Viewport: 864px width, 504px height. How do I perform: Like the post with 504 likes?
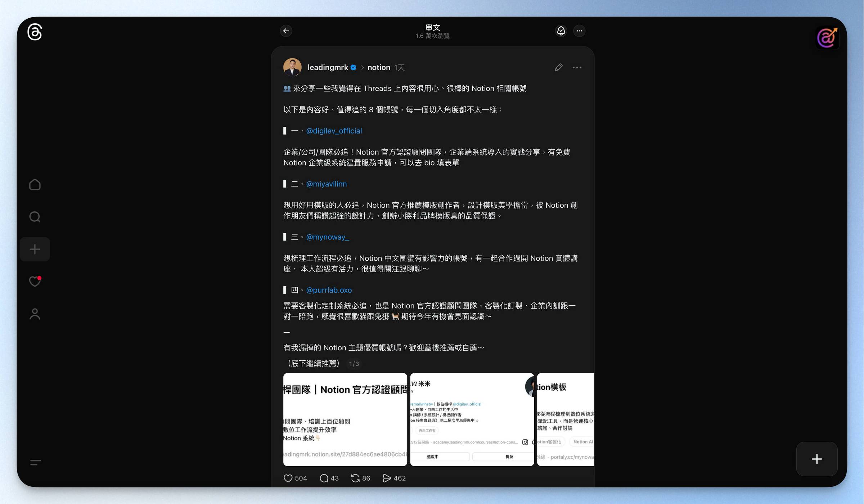click(288, 478)
